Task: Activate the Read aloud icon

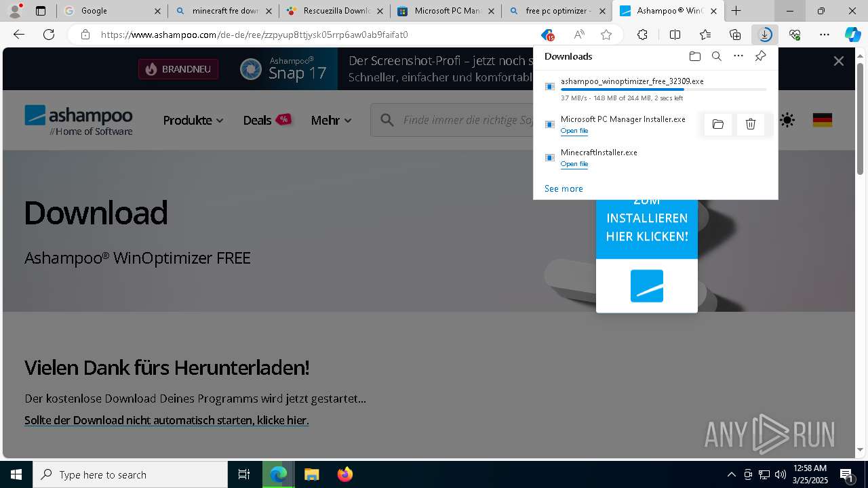Action: point(579,35)
